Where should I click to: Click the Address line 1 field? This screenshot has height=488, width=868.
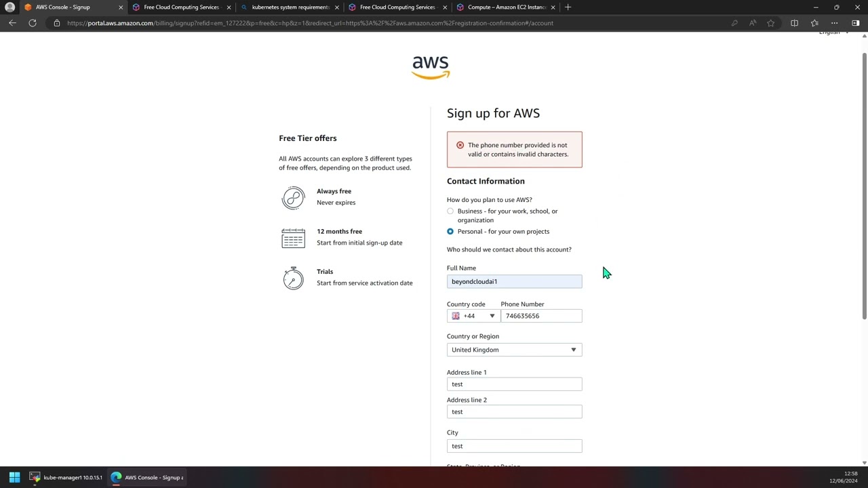click(514, 384)
